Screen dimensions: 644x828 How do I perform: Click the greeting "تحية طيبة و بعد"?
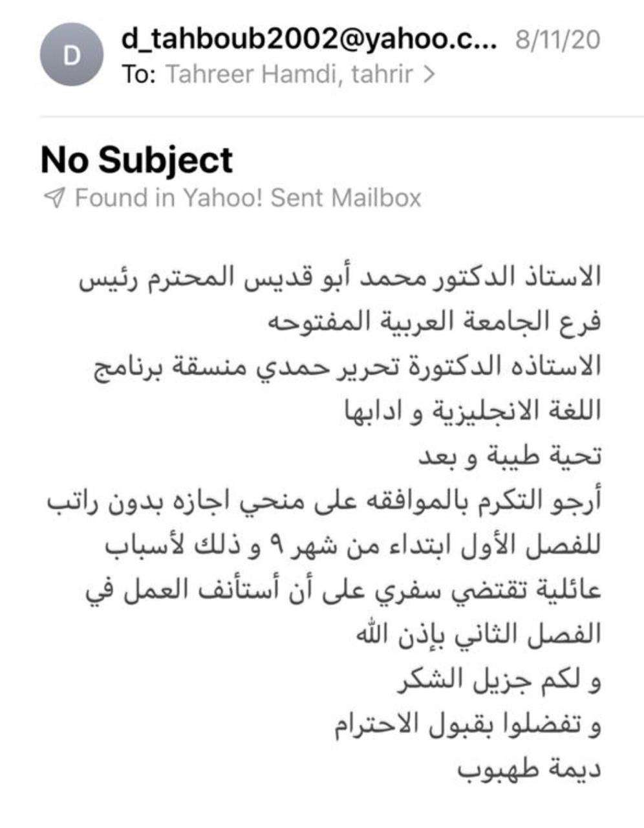pos(510,457)
